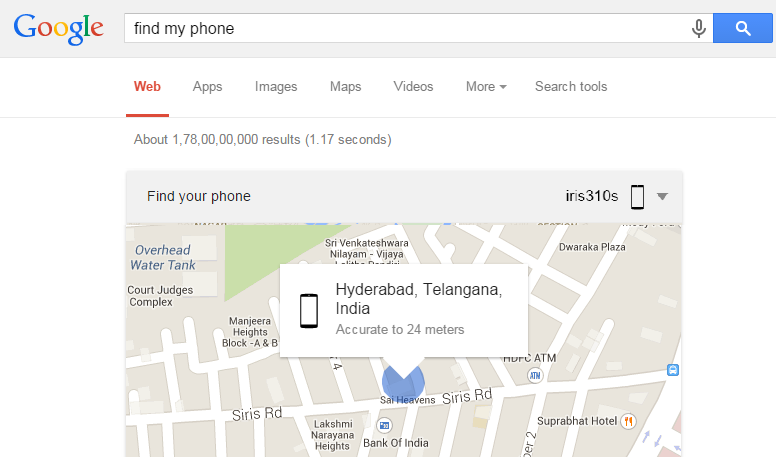This screenshot has width=776, height=457.
Task: Open Search tools
Action: pyautogui.click(x=571, y=87)
